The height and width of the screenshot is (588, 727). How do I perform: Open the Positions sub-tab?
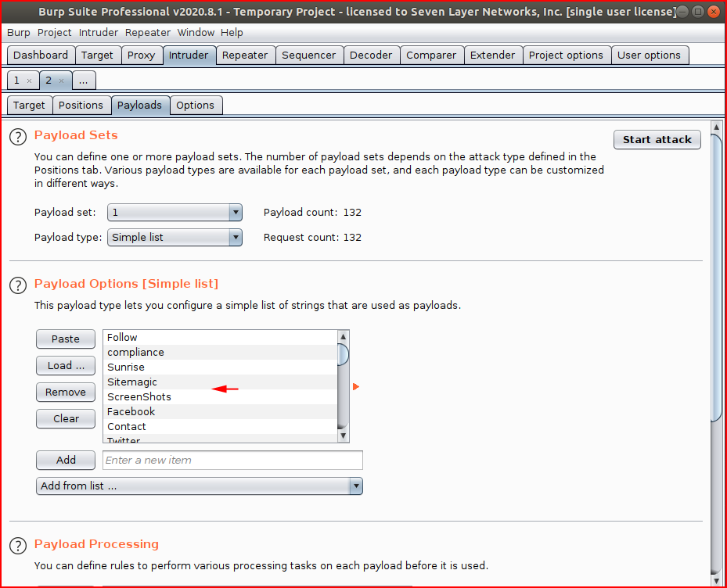(81, 106)
